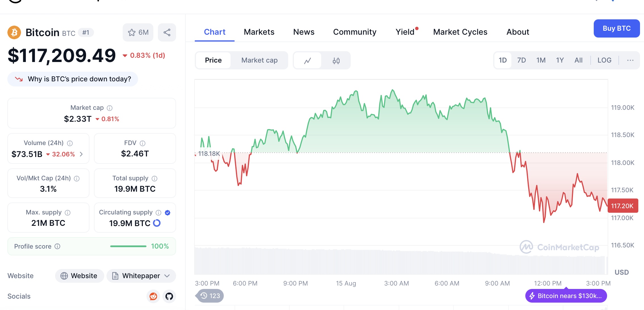Toggle chart to Market cap view
The image size is (644, 310).
pyautogui.click(x=259, y=60)
